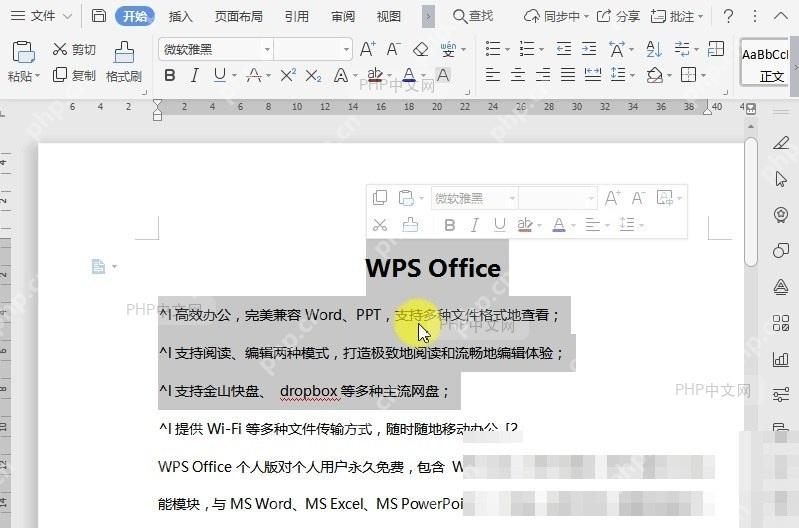Increase font size in ribbon
799x528 pixels.
click(x=367, y=49)
